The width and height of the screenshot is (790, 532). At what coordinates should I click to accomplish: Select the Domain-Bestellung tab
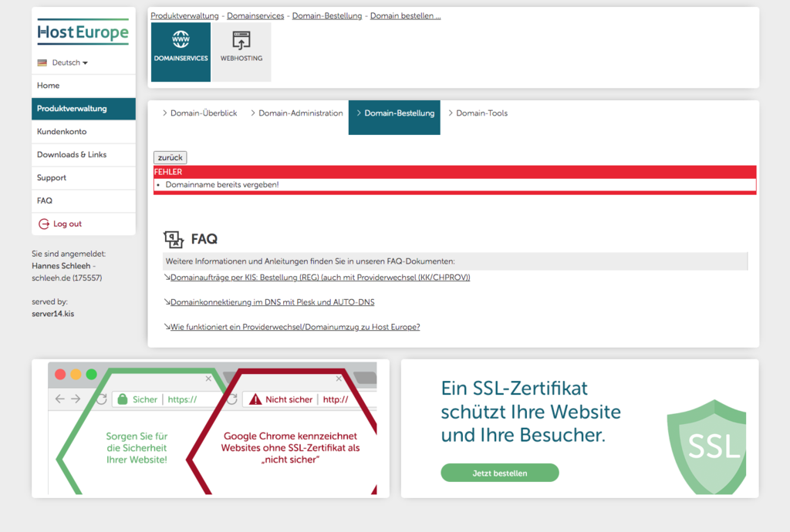click(394, 117)
